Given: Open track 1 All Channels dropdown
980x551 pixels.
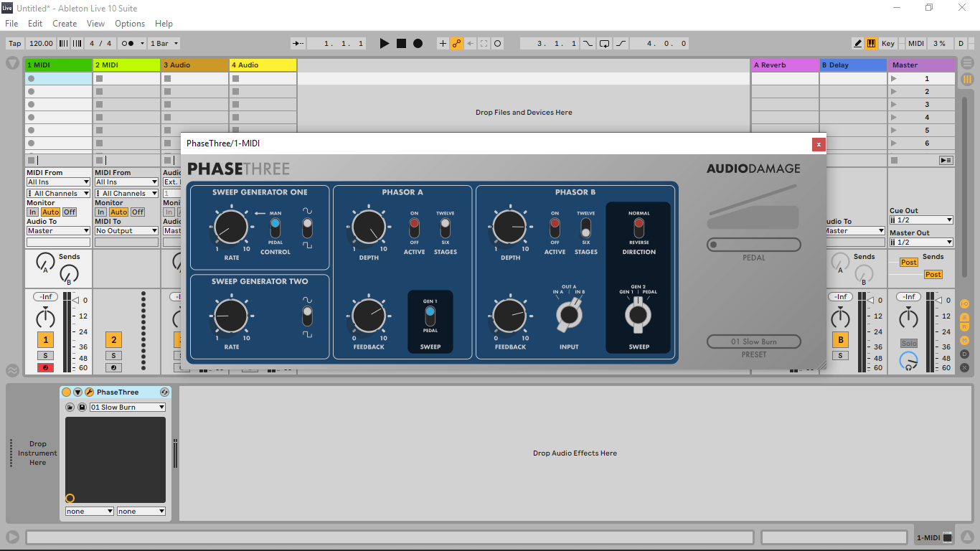Looking at the screenshot, I should (x=58, y=194).
